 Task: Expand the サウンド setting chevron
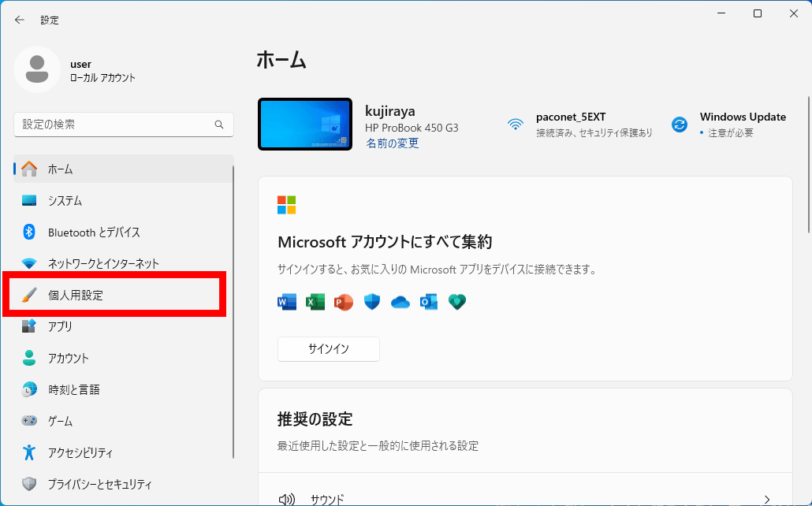(x=766, y=498)
